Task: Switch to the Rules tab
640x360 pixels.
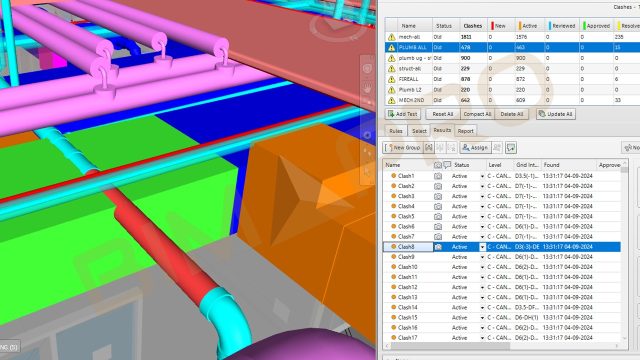Action: (396, 131)
